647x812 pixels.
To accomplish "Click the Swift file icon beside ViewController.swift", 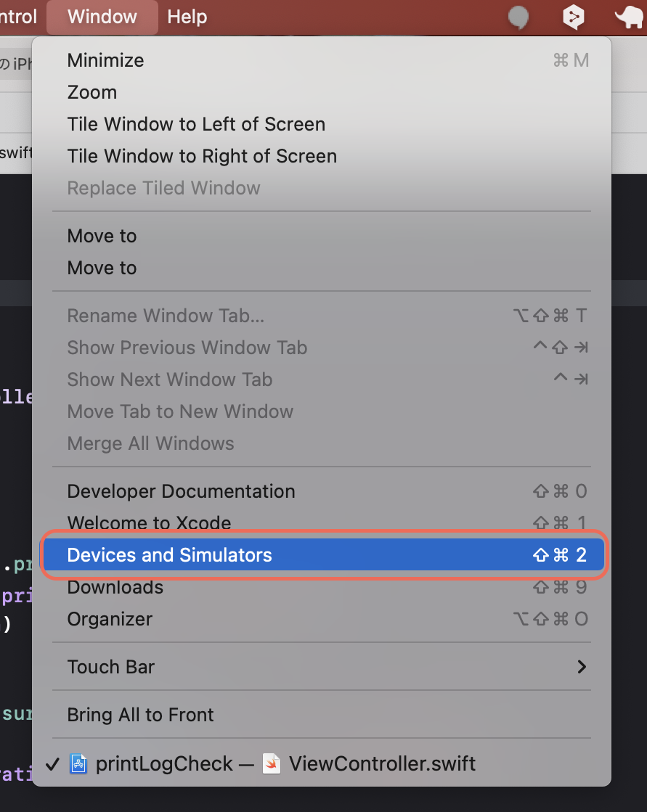I will tap(269, 763).
